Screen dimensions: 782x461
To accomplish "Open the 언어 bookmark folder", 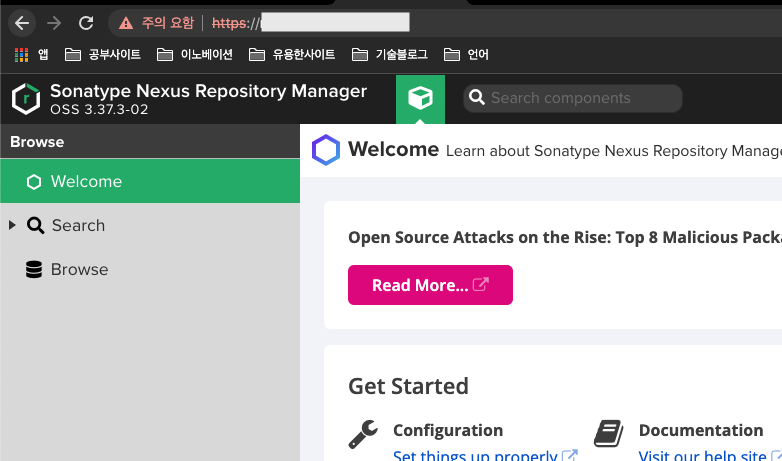I will 466,54.
